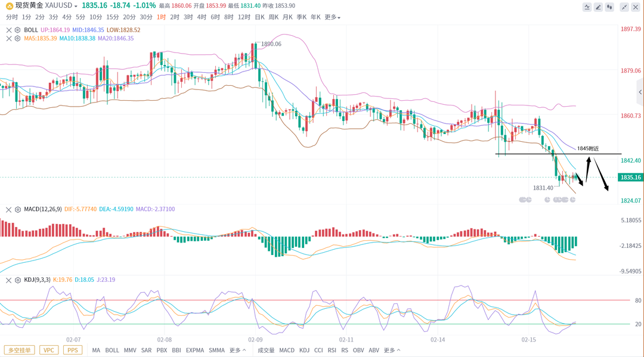Switch to the 周K timeframe
Viewport: 644px width, 357px height.
tap(274, 17)
